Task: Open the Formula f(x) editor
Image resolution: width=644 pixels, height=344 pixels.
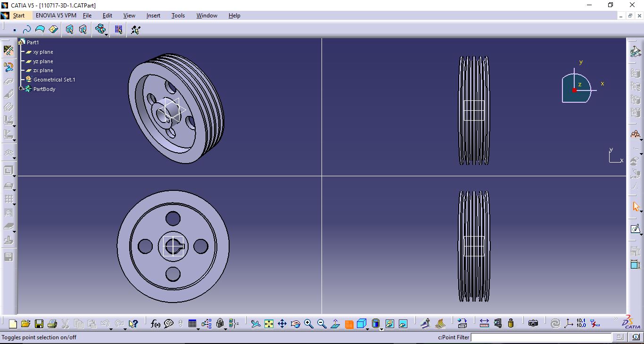Action: coord(155,324)
